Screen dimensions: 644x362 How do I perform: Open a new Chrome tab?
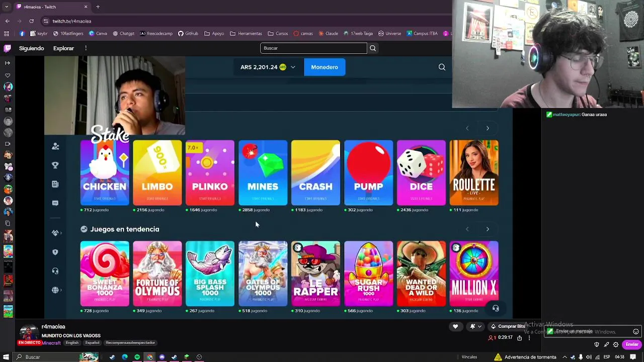[98, 7]
